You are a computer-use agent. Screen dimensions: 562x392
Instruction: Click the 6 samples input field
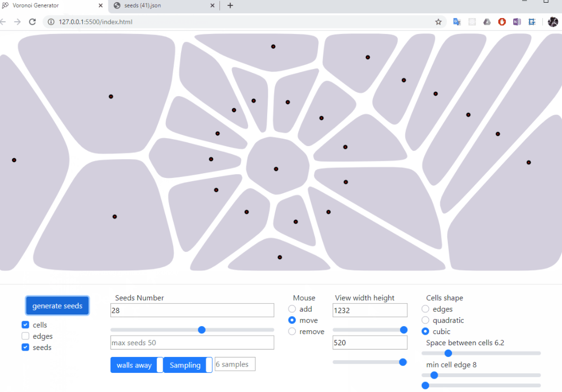tap(234, 364)
